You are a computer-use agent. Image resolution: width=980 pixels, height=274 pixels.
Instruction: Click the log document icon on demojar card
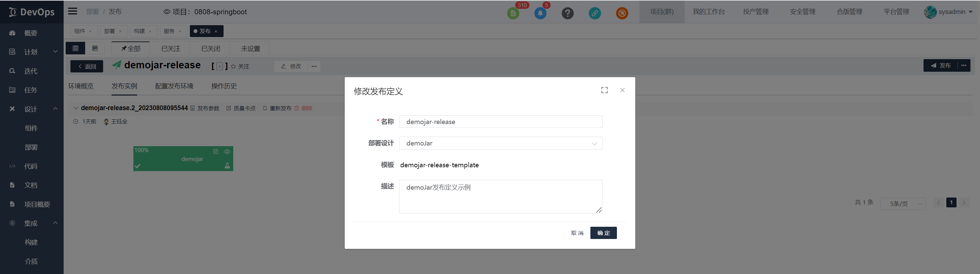215,151
